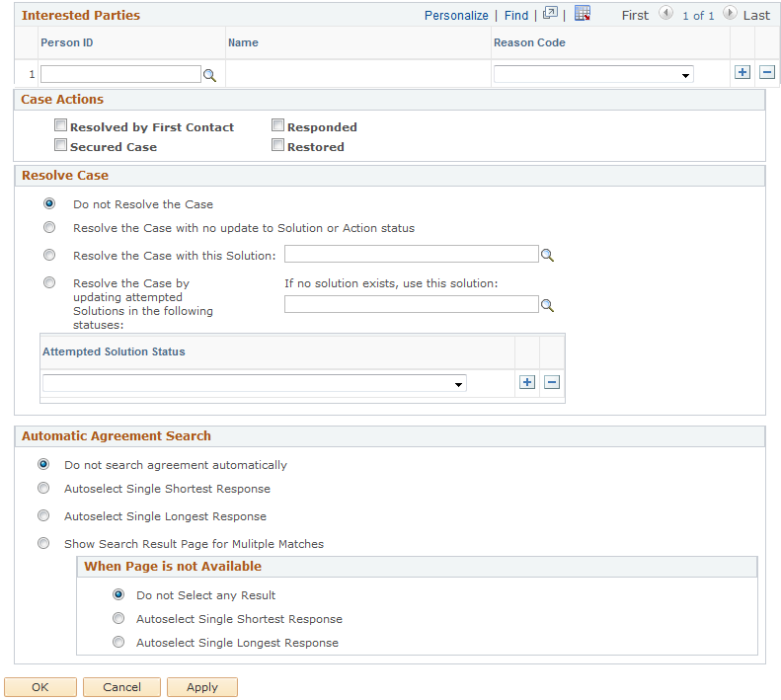781x700 pixels.
Task: Open the Attempted Solution Status dropdown
Action: click(255, 383)
